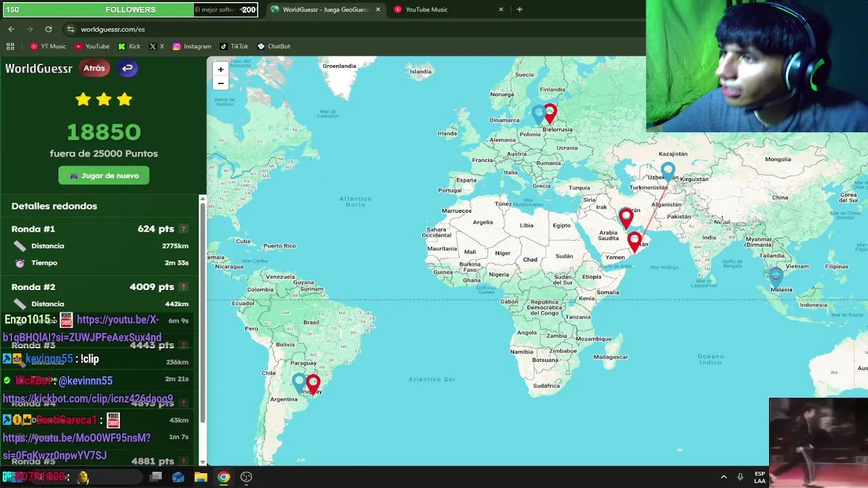Click the 2m 33s time value
Viewport: 868px width, 488px height.
[176, 263]
